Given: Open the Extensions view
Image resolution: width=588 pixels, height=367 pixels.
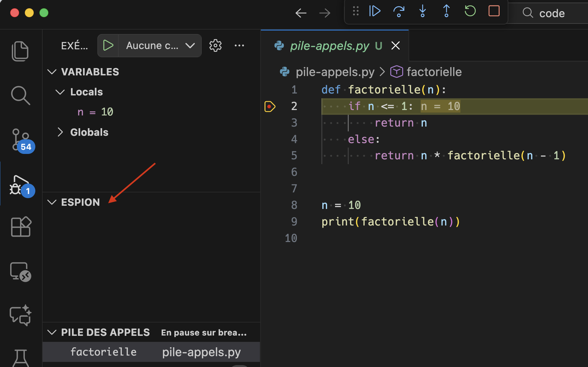Looking at the screenshot, I should click(21, 227).
